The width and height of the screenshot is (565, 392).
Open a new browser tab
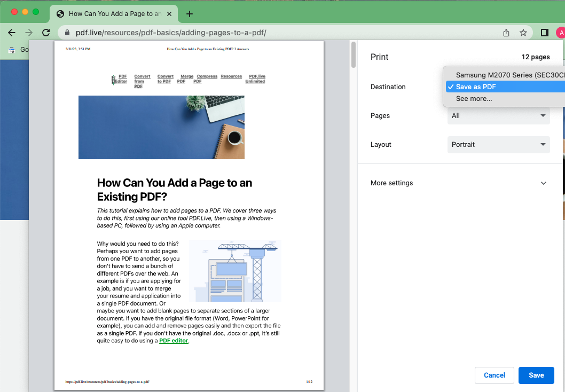pyautogui.click(x=189, y=14)
